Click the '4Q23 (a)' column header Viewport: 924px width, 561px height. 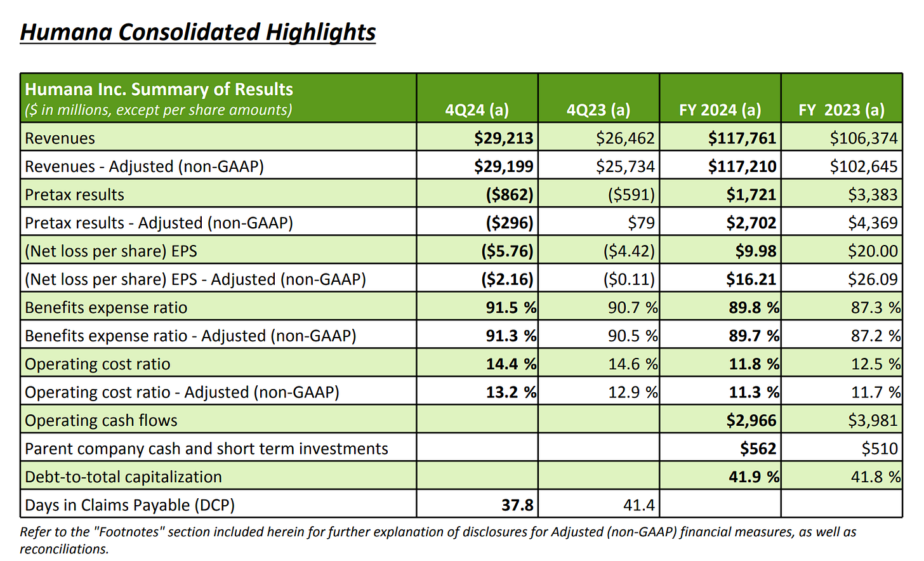[x=598, y=110]
